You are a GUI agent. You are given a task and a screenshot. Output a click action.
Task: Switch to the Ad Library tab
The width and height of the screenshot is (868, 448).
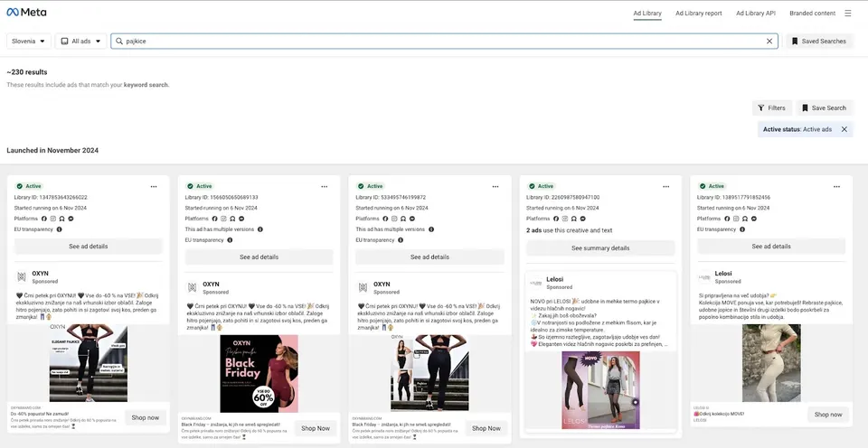pyautogui.click(x=647, y=14)
